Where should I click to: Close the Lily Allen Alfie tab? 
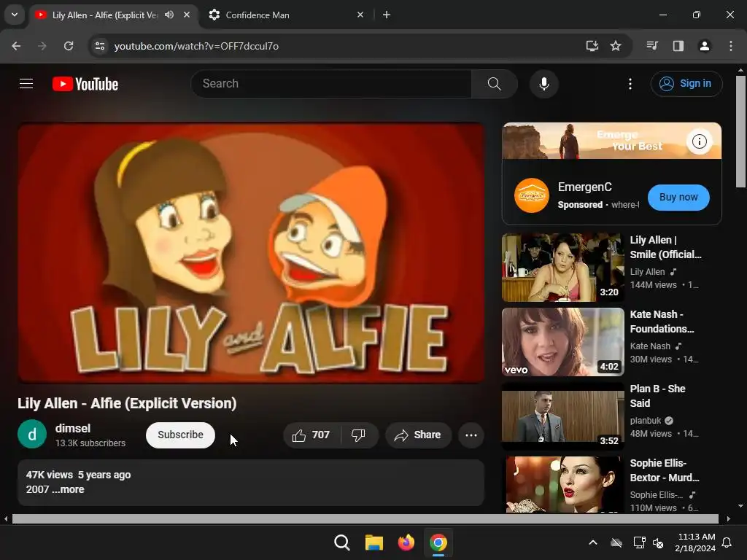click(187, 15)
